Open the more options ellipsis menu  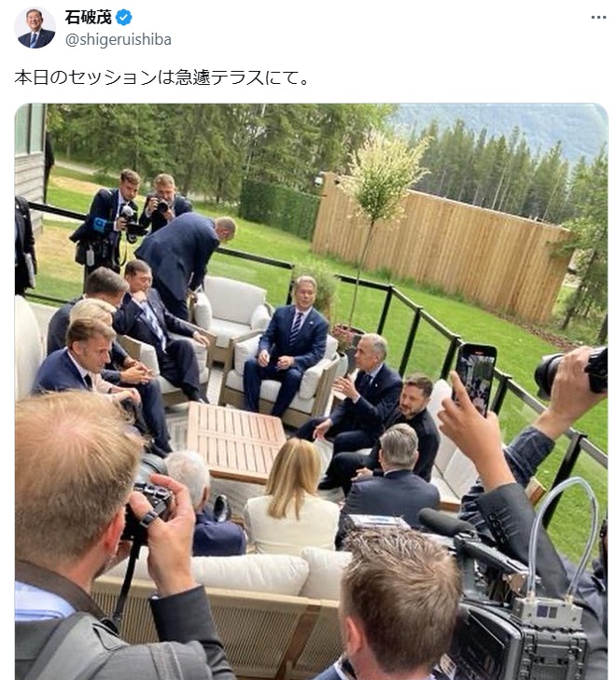pos(598,18)
